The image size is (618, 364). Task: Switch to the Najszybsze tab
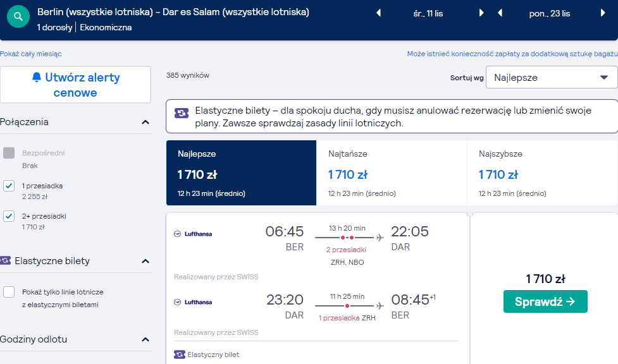[x=542, y=173]
